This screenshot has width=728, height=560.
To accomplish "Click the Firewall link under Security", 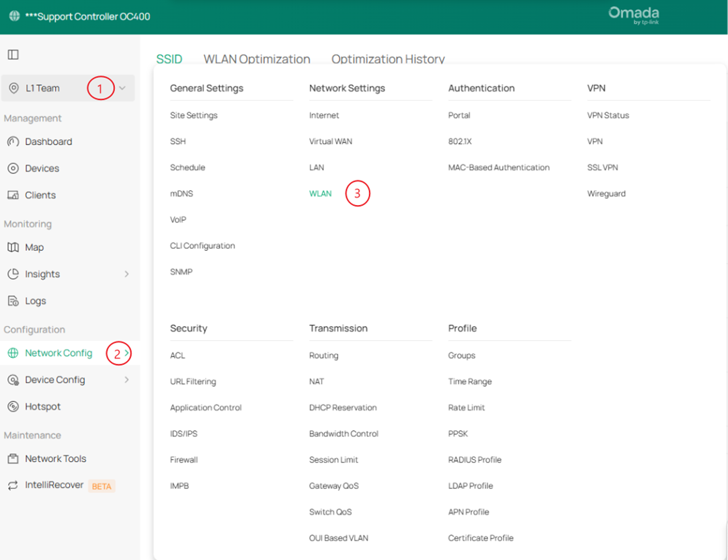I will pos(184,459).
